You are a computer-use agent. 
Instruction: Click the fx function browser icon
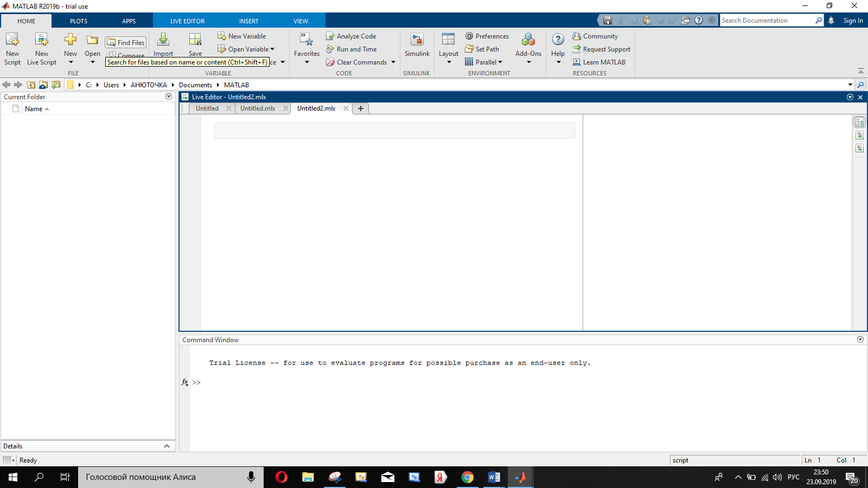coord(185,382)
